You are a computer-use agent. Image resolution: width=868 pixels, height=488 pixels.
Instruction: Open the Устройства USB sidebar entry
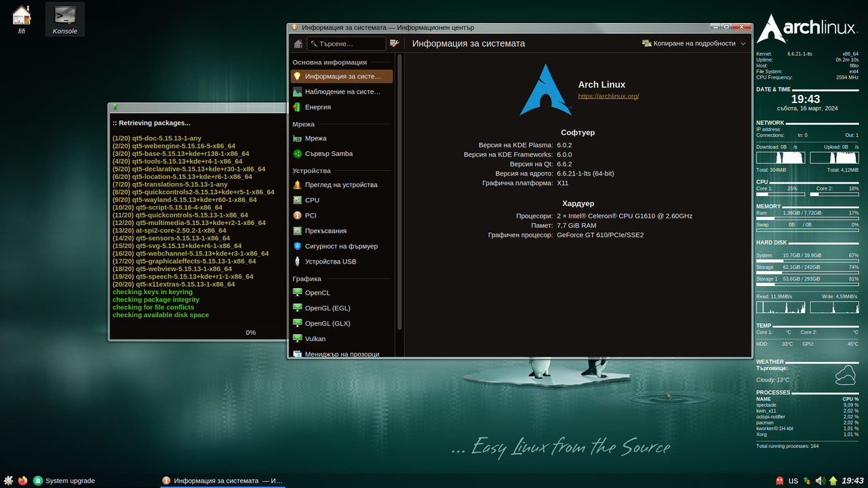[x=342, y=262]
